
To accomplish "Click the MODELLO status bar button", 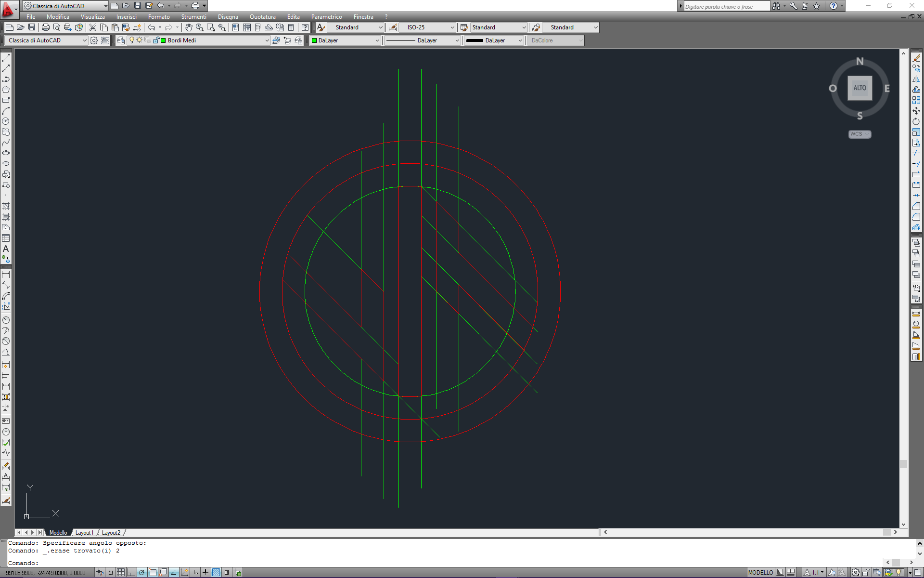I will (x=760, y=572).
